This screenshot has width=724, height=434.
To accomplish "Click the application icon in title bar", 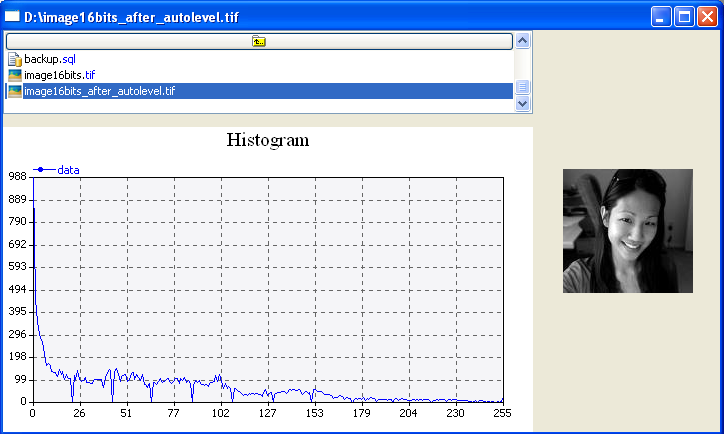I will 13,16.
